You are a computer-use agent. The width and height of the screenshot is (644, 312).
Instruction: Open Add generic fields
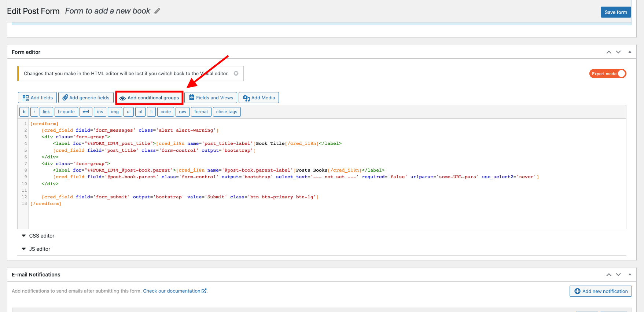coord(86,98)
